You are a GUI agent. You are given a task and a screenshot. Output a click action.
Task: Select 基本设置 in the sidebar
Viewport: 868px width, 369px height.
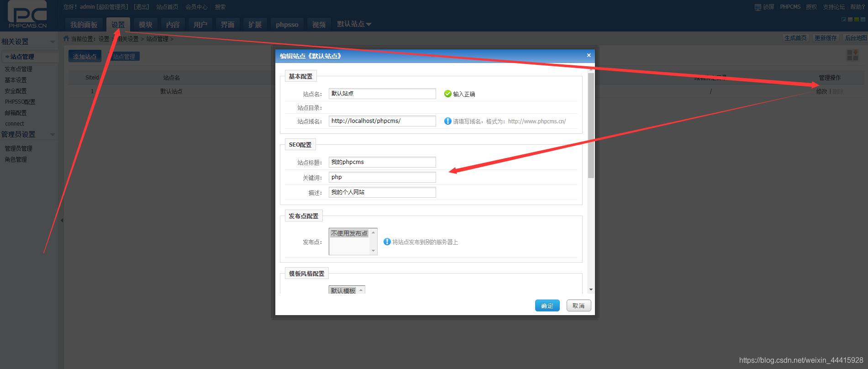(16, 80)
